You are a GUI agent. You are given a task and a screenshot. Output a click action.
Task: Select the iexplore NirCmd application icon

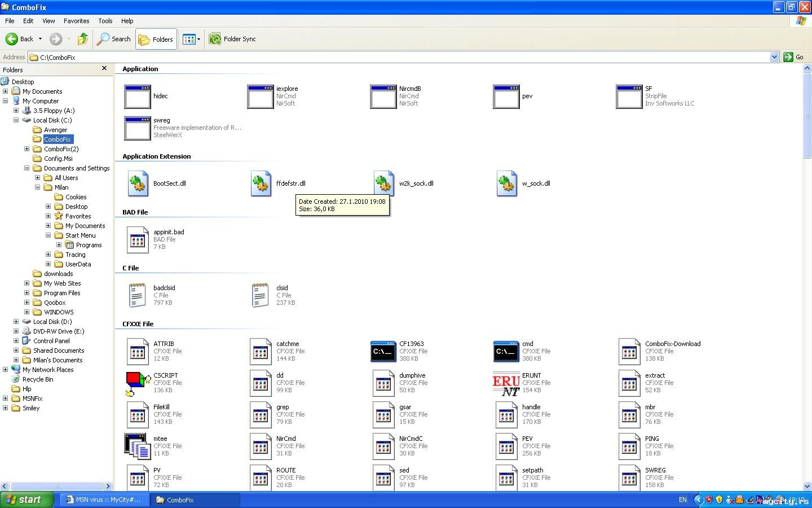coord(260,97)
